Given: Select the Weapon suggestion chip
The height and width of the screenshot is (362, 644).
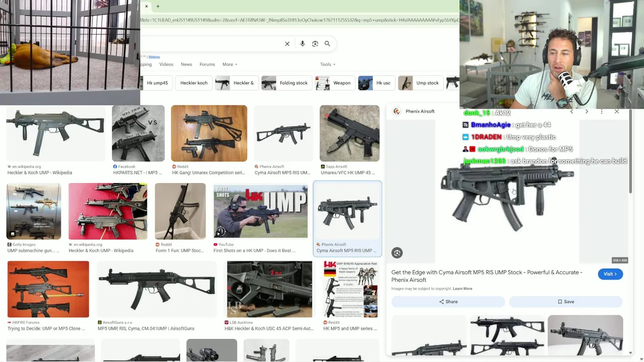Looking at the screenshot, I should [334, 83].
